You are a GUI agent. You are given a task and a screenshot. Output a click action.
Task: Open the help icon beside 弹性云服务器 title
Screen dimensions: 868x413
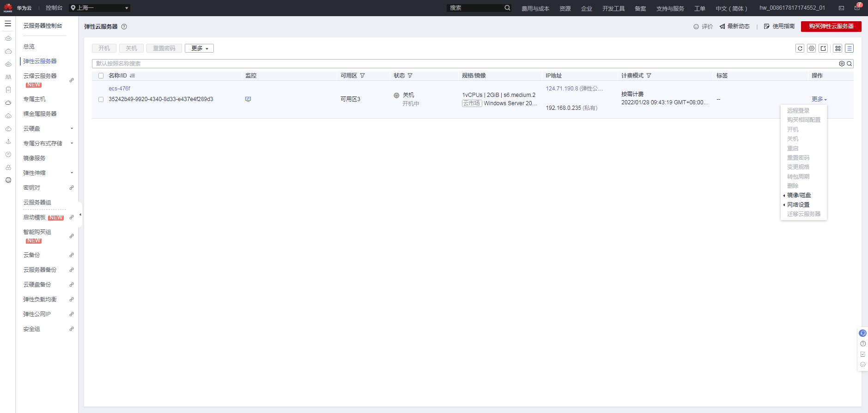(124, 27)
